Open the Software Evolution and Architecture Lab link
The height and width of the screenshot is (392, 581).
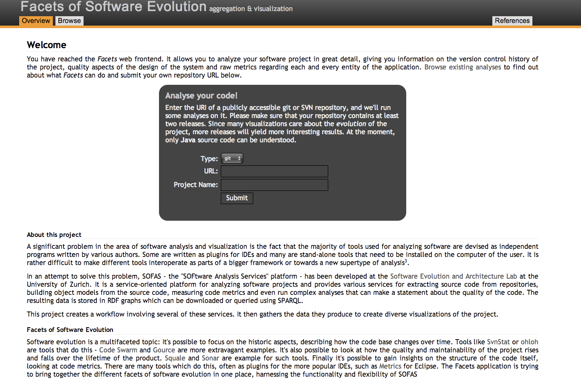pos(453,277)
